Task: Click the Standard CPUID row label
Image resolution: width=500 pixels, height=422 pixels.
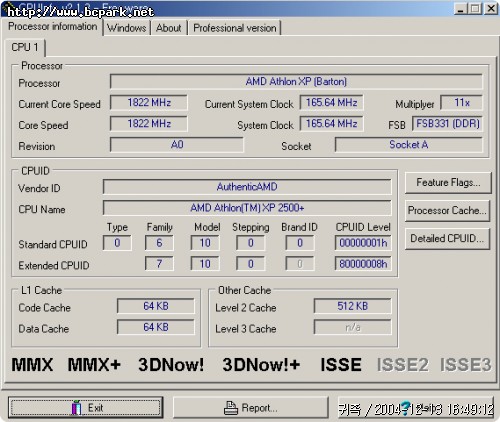Action: point(53,244)
